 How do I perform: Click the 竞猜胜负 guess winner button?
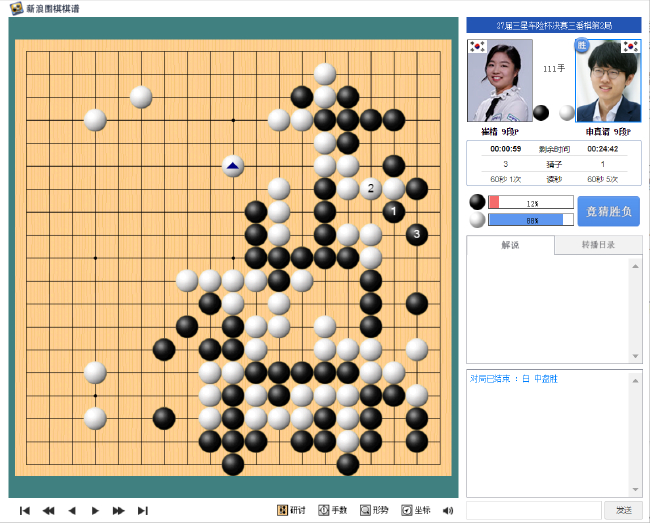coord(609,211)
